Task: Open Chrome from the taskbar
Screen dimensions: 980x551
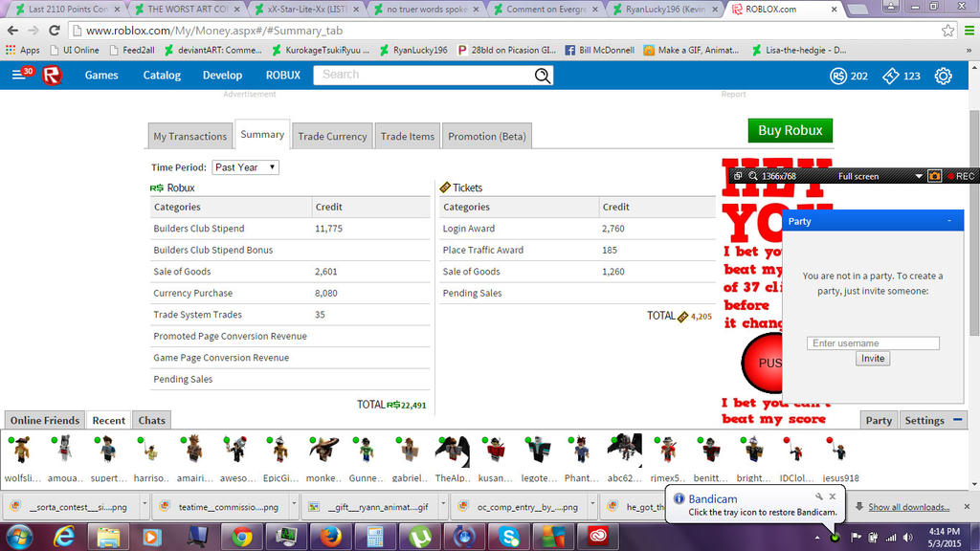Action: [242, 537]
